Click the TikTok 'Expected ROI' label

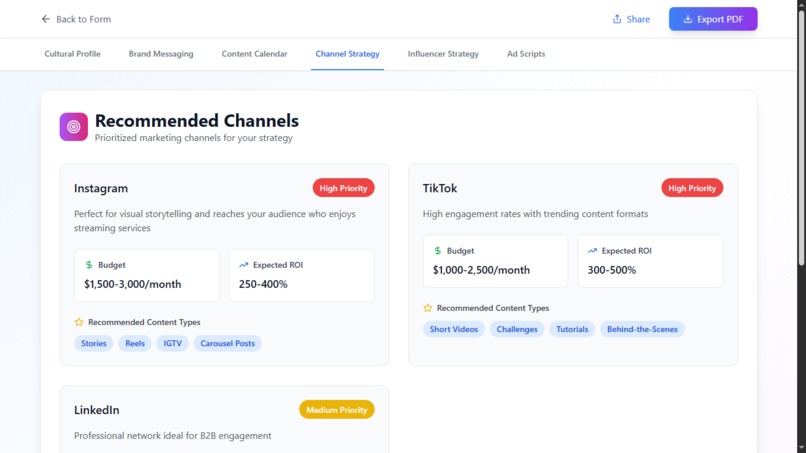point(627,250)
